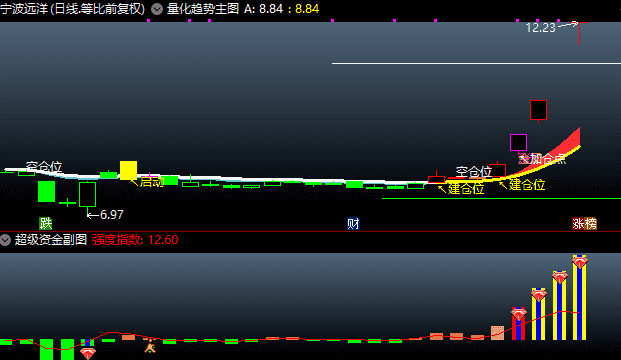This screenshot has height=360, width=621.
Task: Click the left 空仓位 annotation label
Action: [x=44, y=167]
